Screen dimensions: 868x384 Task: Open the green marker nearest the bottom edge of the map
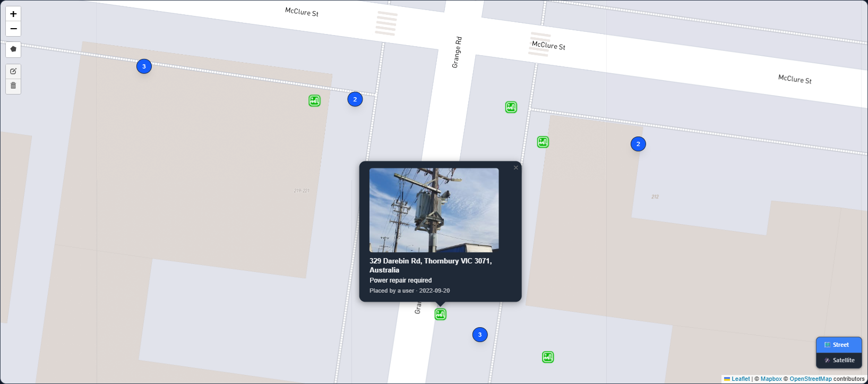(x=548, y=357)
